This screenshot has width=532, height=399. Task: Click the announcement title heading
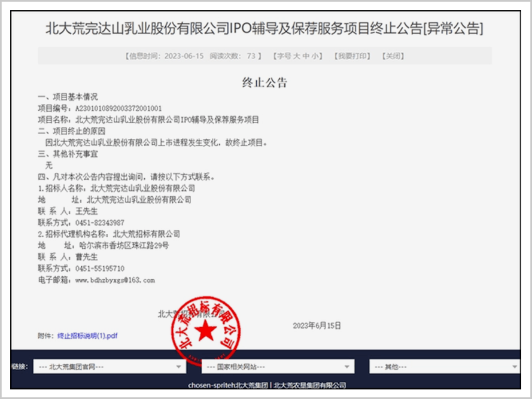point(265,28)
